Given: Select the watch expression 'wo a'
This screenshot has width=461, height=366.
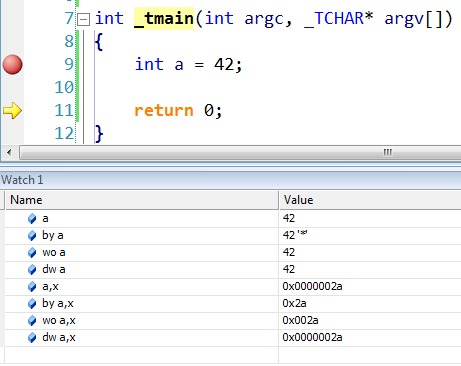Looking at the screenshot, I should pos(54,253).
